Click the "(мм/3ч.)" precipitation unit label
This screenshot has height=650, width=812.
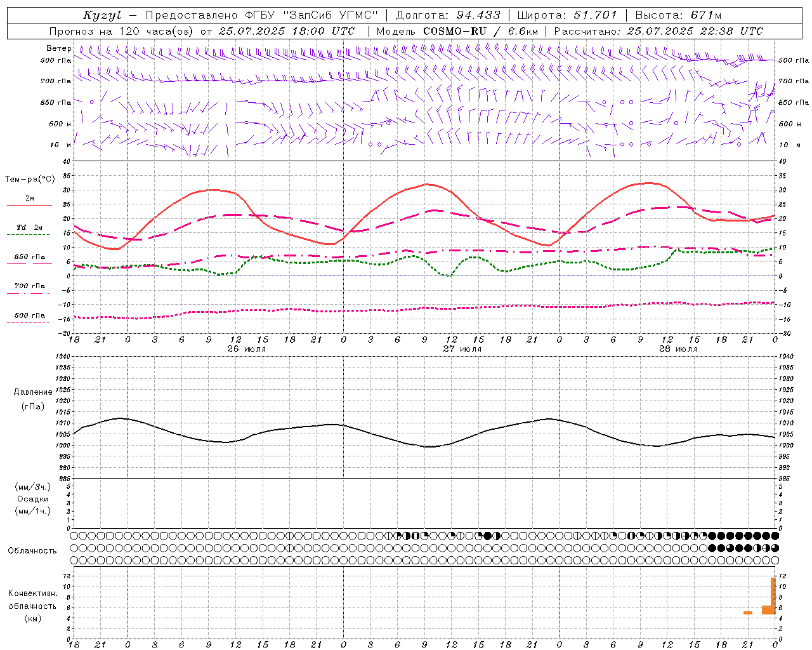coord(33,487)
